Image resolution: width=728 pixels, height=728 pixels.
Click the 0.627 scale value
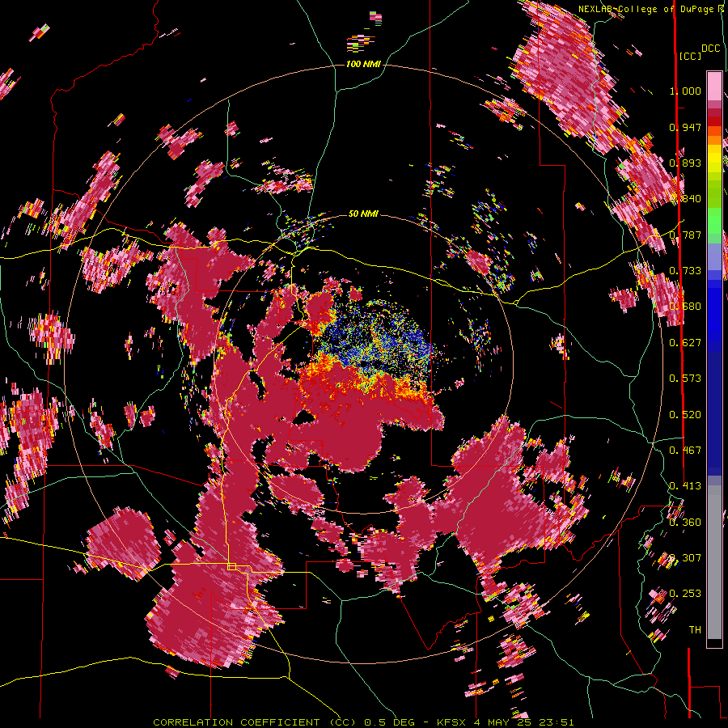(685, 342)
